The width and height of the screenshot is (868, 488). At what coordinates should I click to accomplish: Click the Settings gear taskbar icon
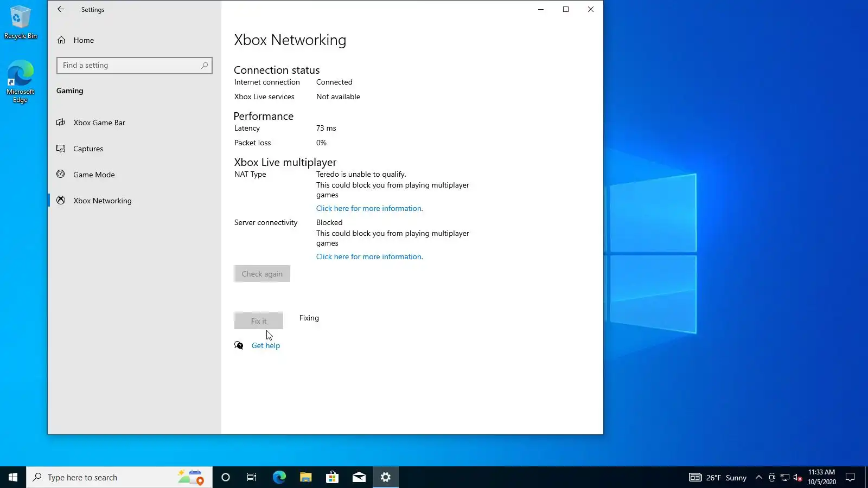[386, 477]
